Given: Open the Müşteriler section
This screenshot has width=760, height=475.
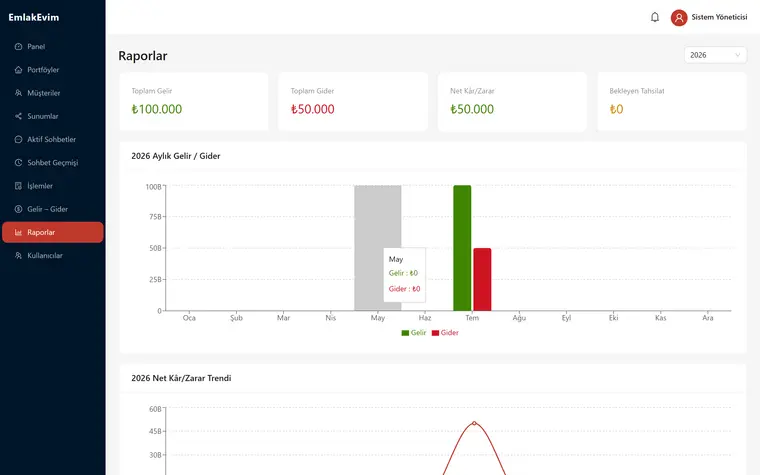Looking at the screenshot, I should tap(53, 93).
